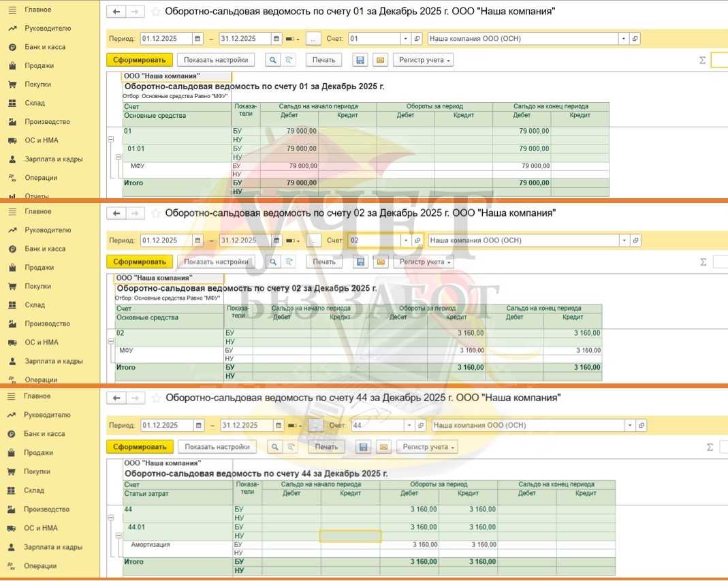Star the account 01 report as favorite
Image resolution: width=728 pixels, height=581 pixels.
pyautogui.click(x=156, y=12)
